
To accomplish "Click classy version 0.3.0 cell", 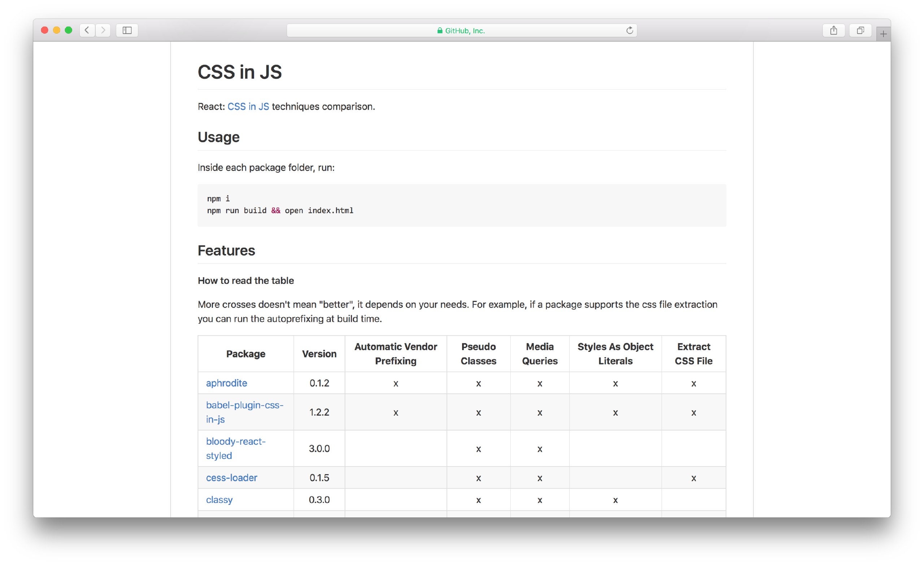I will pos(319,500).
